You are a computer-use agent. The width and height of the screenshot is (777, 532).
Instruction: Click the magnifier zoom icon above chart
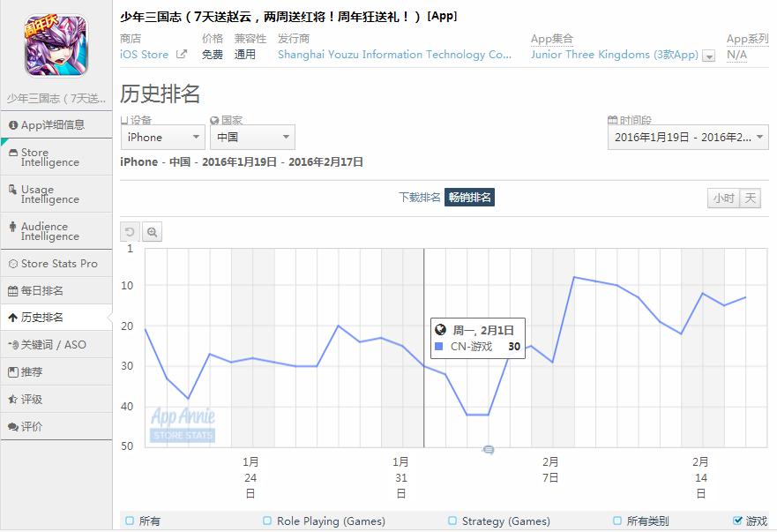pos(152,231)
